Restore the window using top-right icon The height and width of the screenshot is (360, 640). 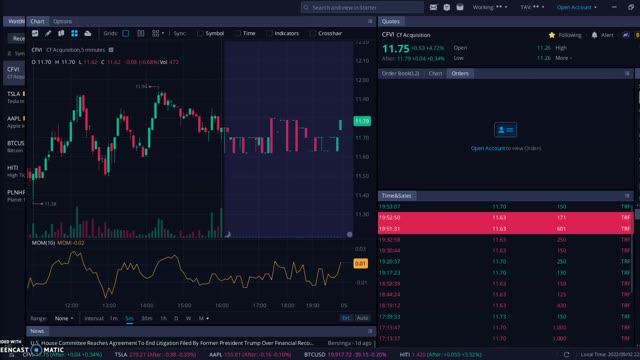click(631, 7)
